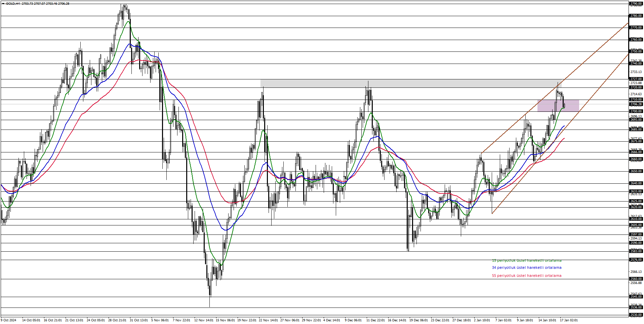Click the 11 Dec 22:01 time label
Image resolution: width=644 pixels, height=324 pixels.
(375, 320)
